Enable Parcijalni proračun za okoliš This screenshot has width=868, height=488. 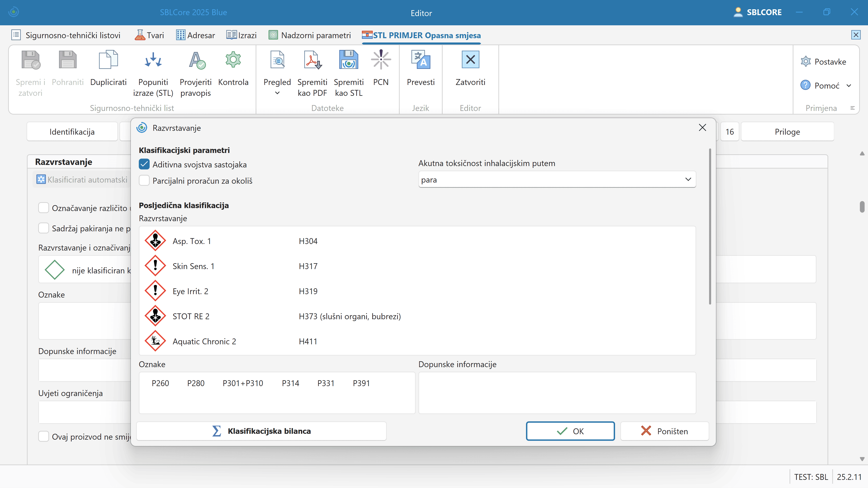[144, 181]
